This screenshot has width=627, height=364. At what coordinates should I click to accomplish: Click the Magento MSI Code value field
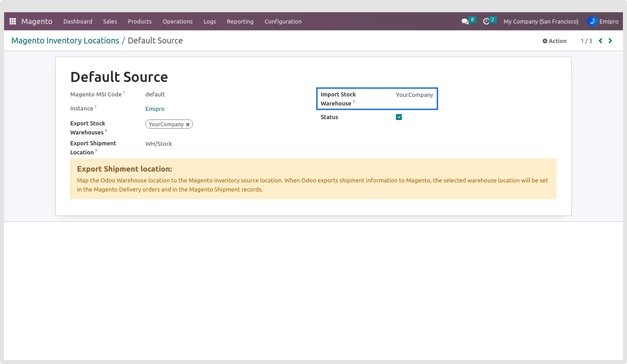(155, 95)
